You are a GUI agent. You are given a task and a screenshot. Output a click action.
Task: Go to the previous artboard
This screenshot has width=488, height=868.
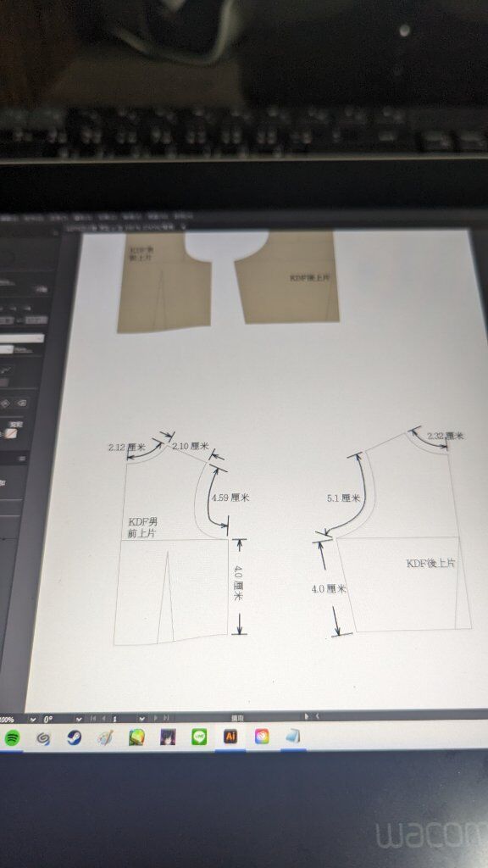click(103, 719)
